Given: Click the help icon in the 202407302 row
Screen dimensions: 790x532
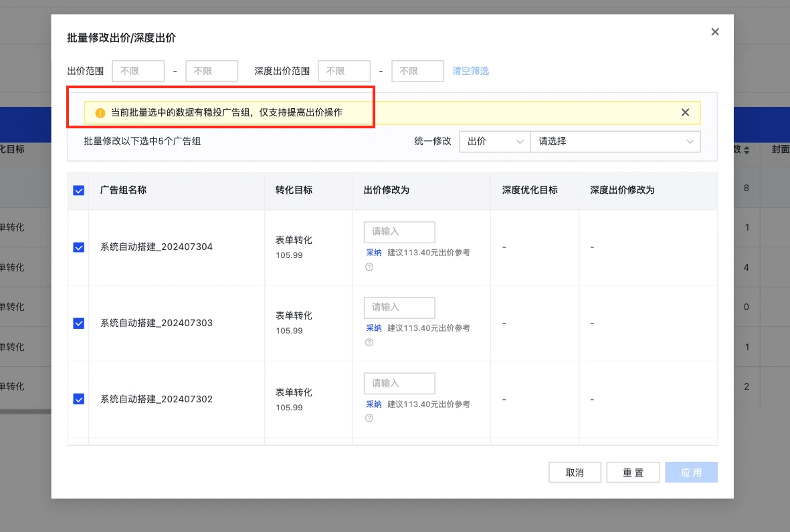Looking at the screenshot, I should coord(368,418).
